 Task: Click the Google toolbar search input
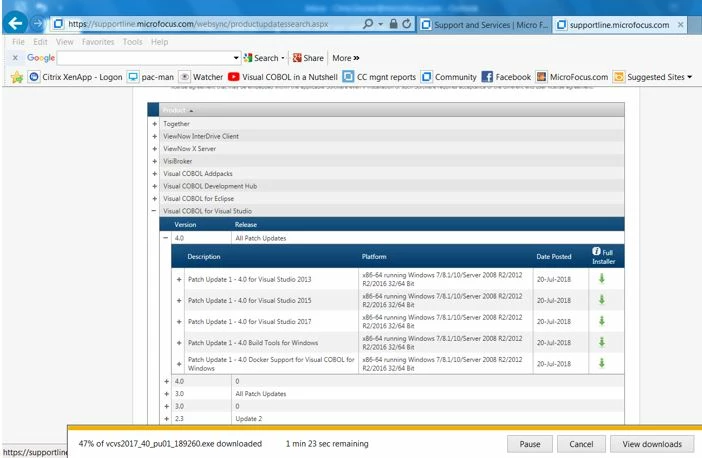click(x=145, y=58)
